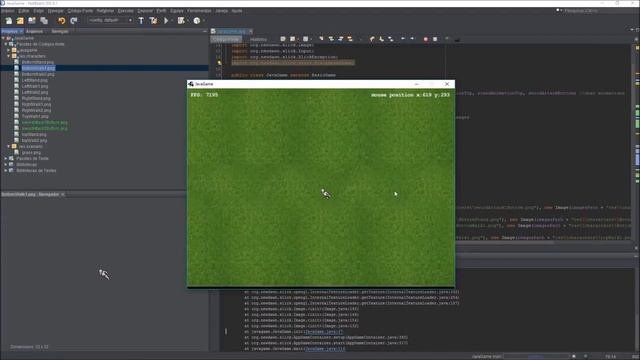Screen dimensions: 640x360
Task: Collapse the res.scenario package node
Action: pos(8,146)
